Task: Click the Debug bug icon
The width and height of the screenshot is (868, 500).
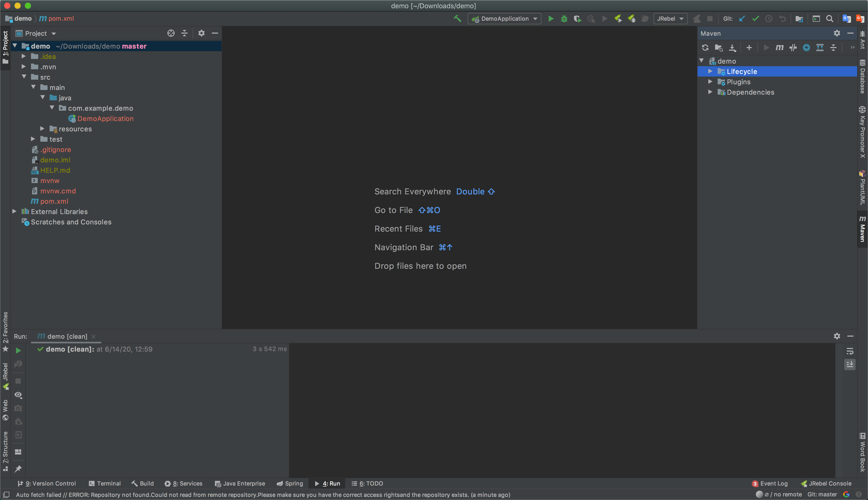Action: (564, 19)
